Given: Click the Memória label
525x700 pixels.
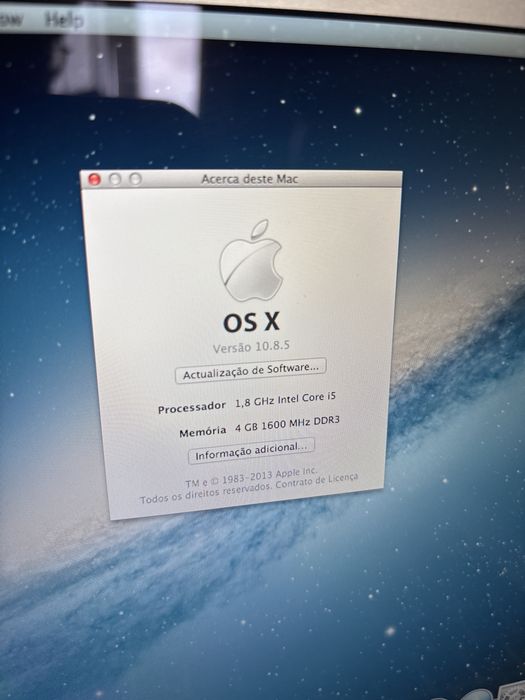Looking at the screenshot, I should click(203, 432).
